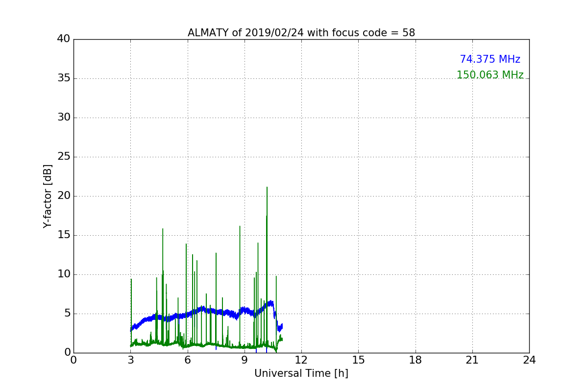Select the 74.375 MHz legend label
Image resolution: width=588 pixels, height=392 pixels.
point(490,59)
